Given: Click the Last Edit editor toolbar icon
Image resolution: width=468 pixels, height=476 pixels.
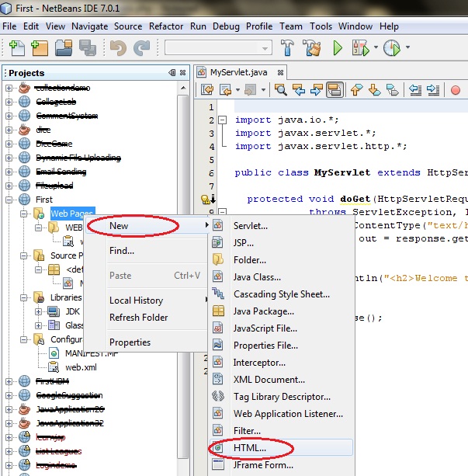Looking at the screenshot, I should (207, 90).
